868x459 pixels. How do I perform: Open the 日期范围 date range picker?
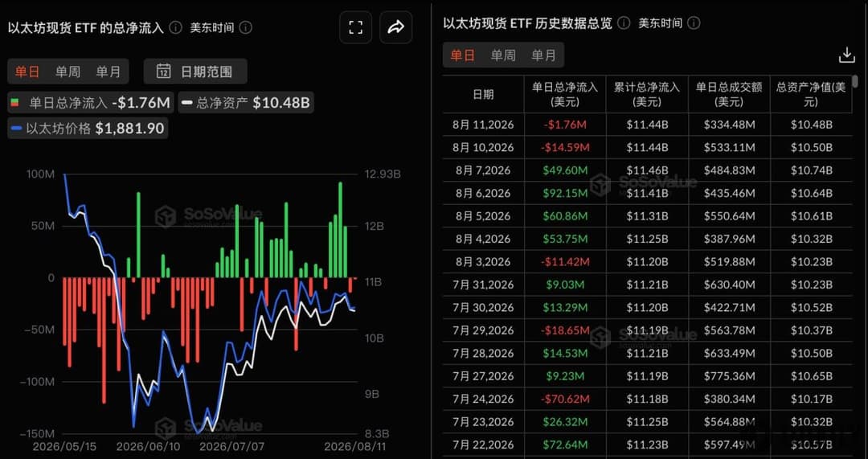195,72
